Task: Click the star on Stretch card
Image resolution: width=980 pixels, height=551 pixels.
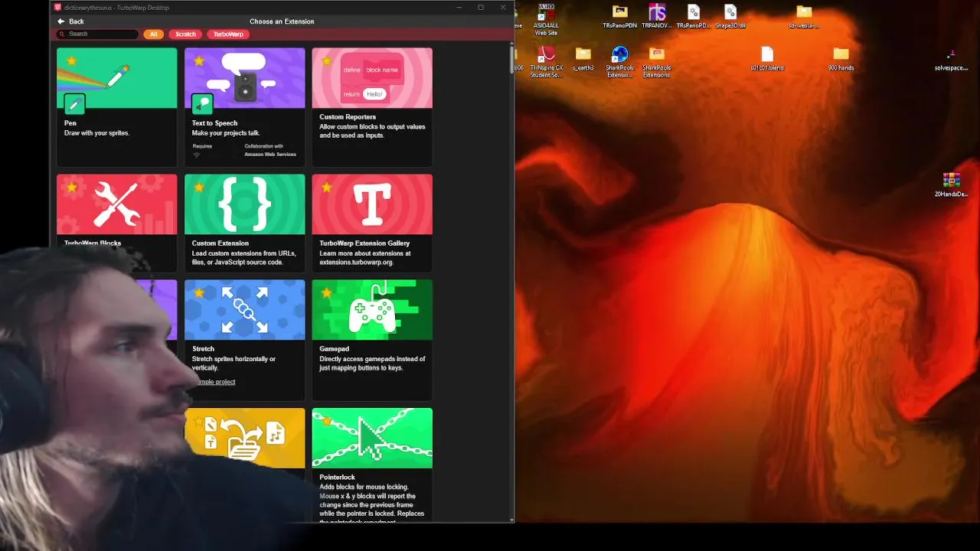Action: pyautogui.click(x=199, y=292)
